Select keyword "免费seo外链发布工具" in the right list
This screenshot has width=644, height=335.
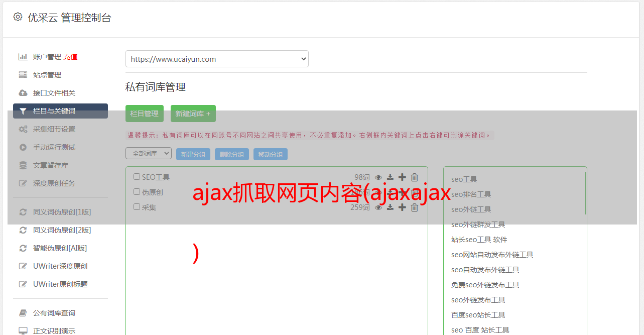tap(485, 285)
